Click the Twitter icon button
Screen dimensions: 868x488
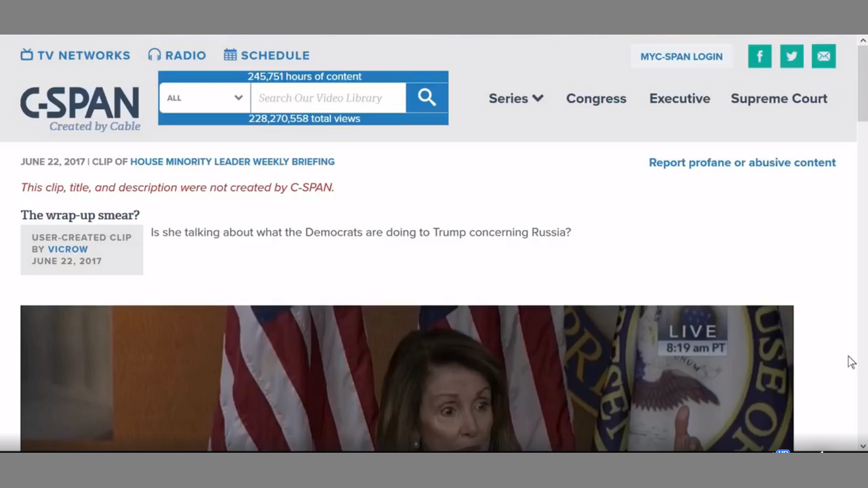click(x=791, y=56)
